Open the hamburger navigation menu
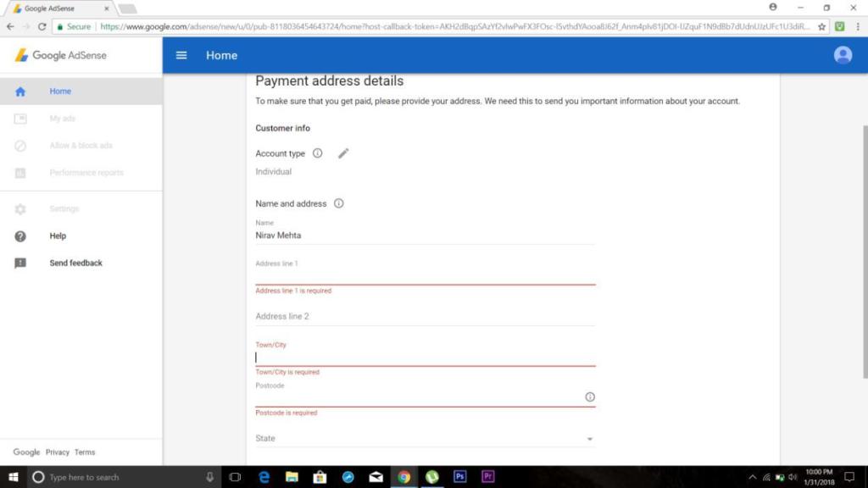868x488 pixels. [181, 55]
